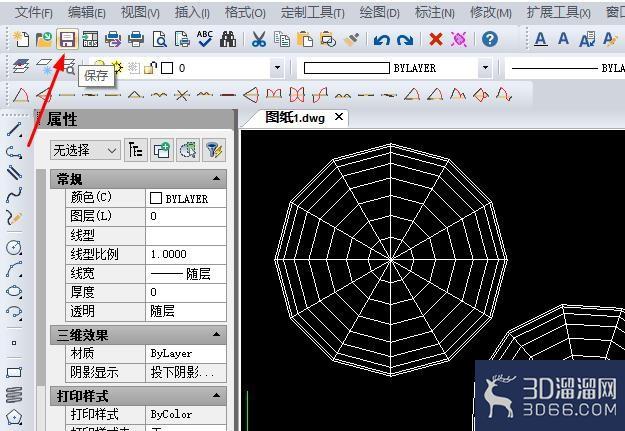The height and width of the screenshot is (431, 625).
Task: Select the Circle draw tool
Action: pos(14,247)
